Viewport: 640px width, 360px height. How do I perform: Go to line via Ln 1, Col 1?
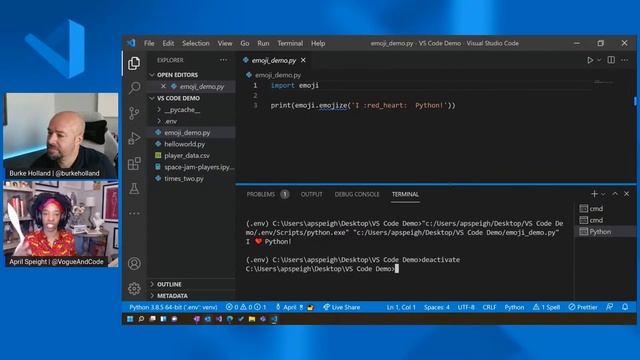[x=401, y=307]
